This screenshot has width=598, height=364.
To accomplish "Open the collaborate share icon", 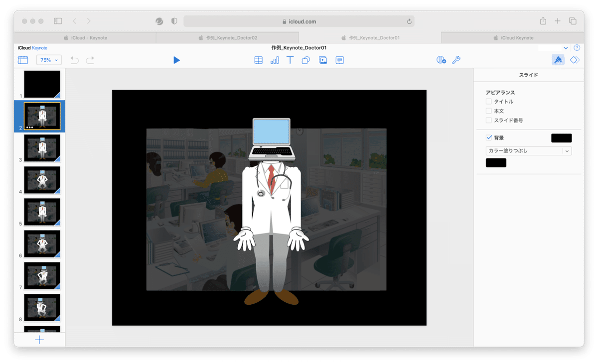I will (x=441, y=60).
